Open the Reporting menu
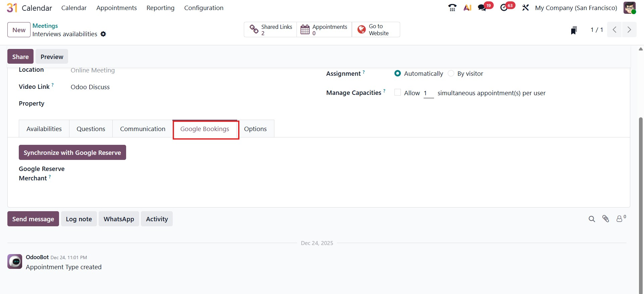This screenshot has width=644, height=294. 160,8
